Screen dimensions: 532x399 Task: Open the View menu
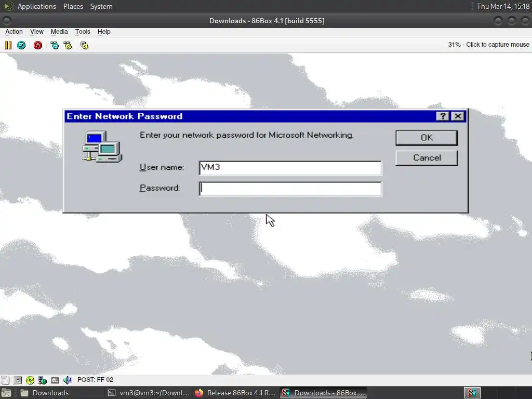pyautogui.click(x=37, y=32)
